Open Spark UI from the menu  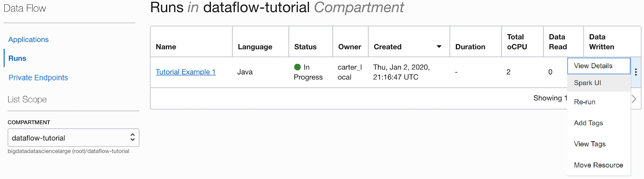point(588,83)
